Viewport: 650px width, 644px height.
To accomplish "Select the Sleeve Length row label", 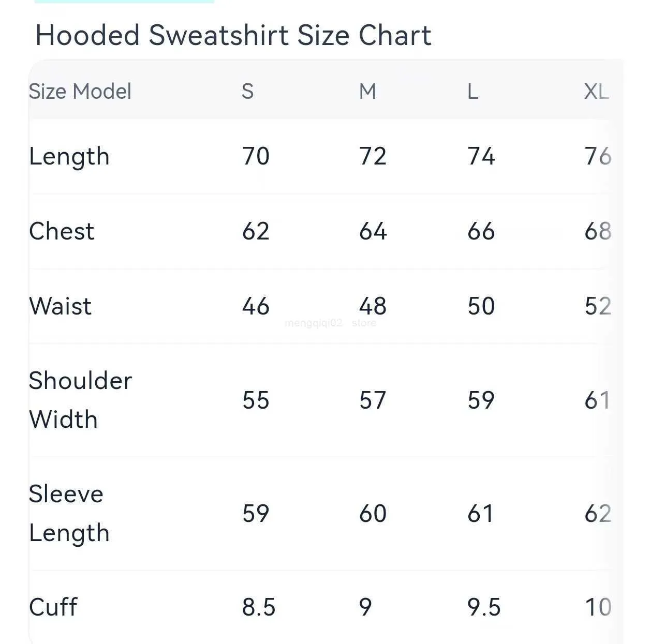I will coord(69,513).
